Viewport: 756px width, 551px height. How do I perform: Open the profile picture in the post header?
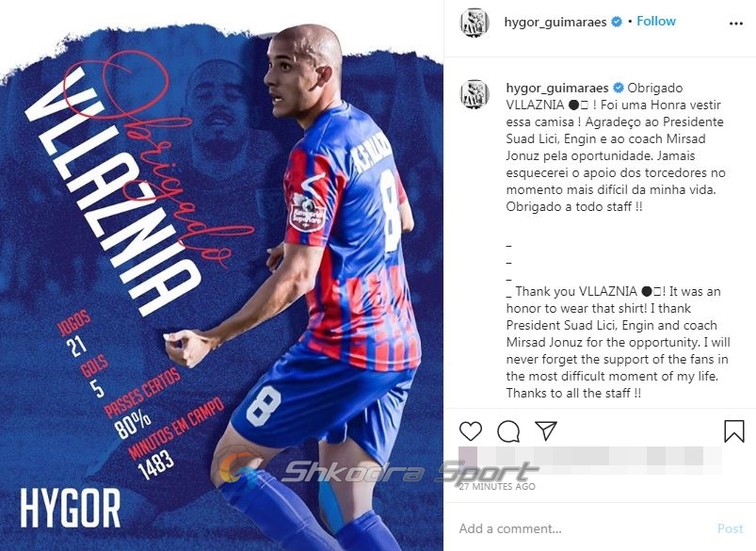pyautogui.click(x=475, y=23)
